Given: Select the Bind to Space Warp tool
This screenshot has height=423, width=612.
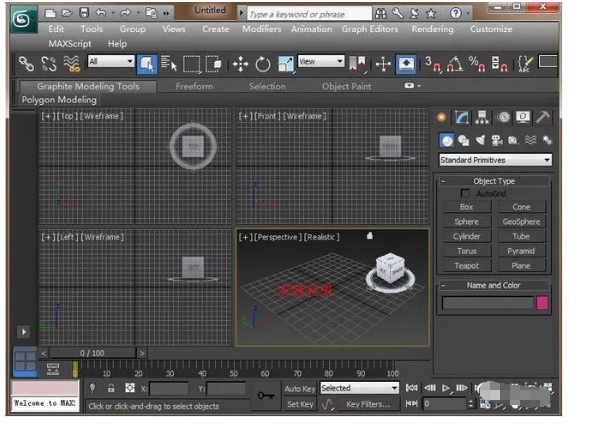Looking at the screenshot, I should [72, 64].
